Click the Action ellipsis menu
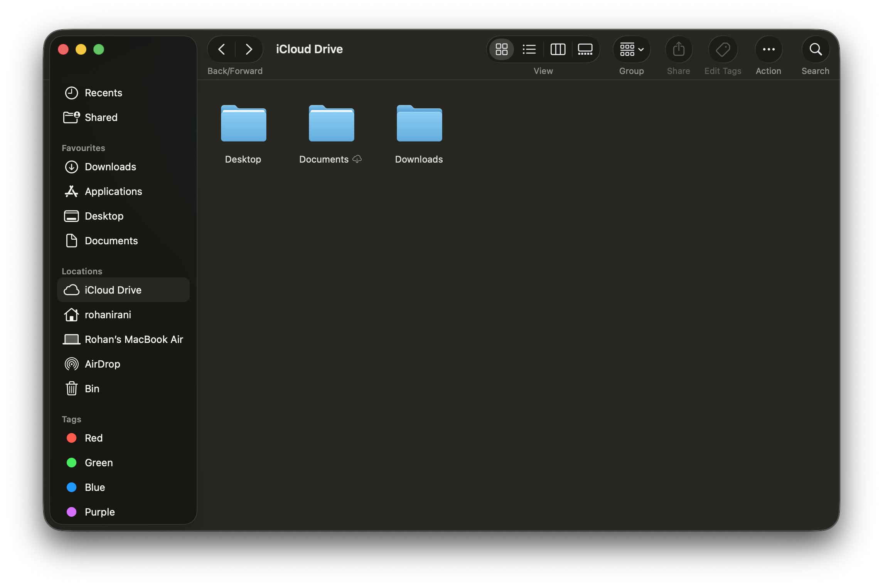883x588 pixels. (x=768, y=49)
